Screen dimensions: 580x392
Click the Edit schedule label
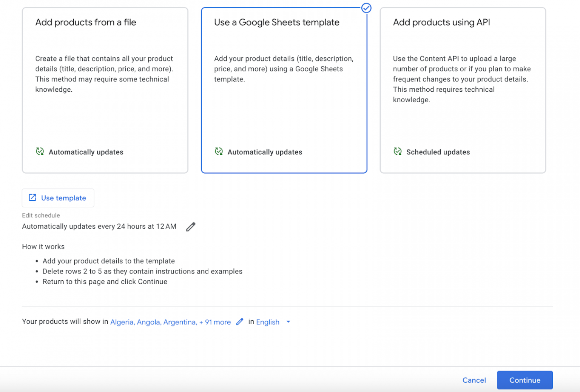[41, 215]
